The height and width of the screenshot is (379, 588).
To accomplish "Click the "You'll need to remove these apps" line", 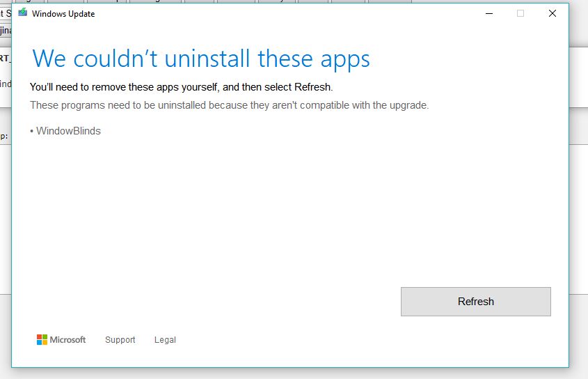I will [x=181, y=87].
